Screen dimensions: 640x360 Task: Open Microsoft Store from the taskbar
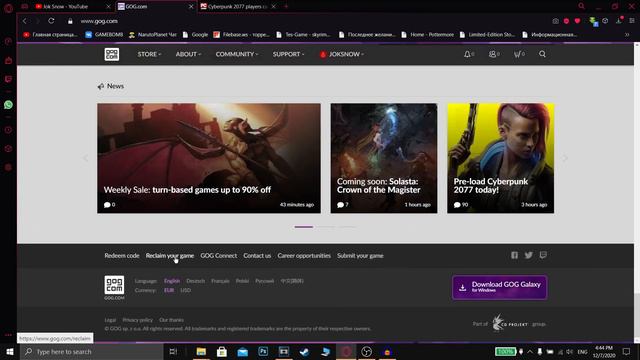tap(222, 351)
